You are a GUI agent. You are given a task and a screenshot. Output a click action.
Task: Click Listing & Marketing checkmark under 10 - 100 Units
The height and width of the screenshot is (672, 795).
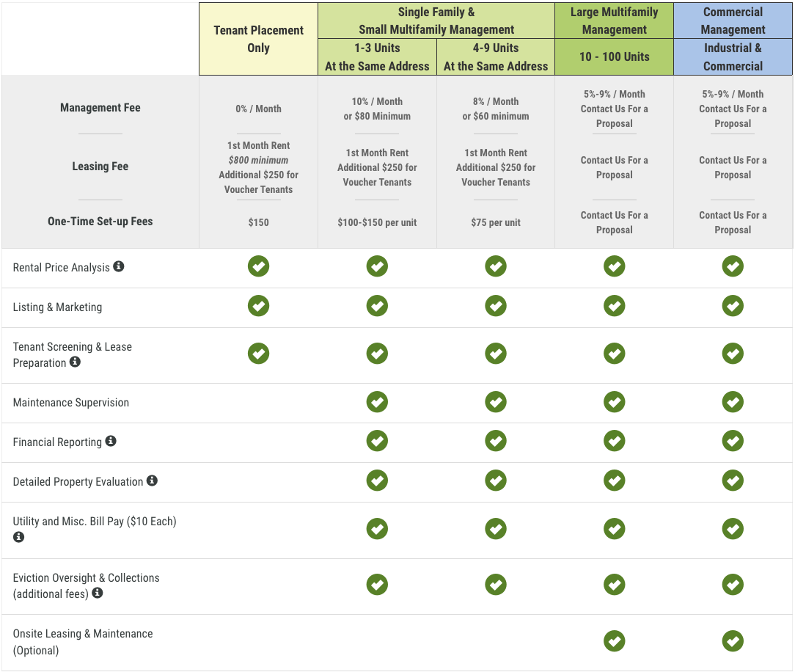(x=614, y=306)
